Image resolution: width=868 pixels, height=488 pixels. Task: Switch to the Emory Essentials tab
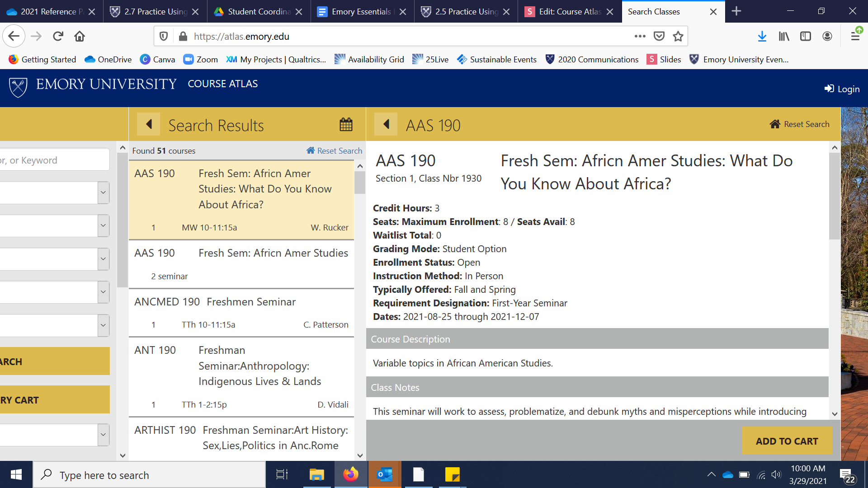(360, 12)
